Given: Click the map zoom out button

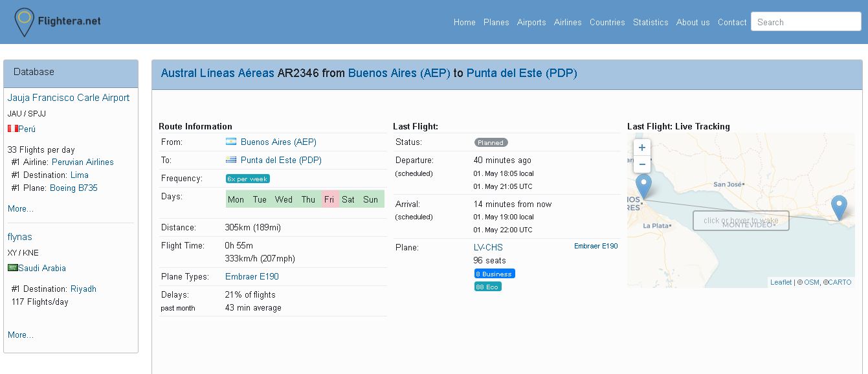Looking at the screenshot, I should click(x=642, y=164).
